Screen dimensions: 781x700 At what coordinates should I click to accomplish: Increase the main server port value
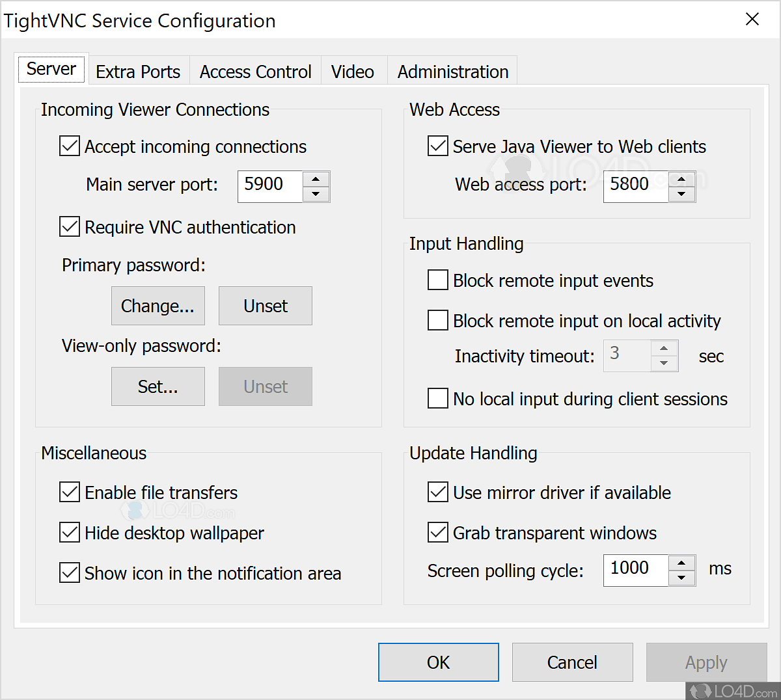point(316,179)
